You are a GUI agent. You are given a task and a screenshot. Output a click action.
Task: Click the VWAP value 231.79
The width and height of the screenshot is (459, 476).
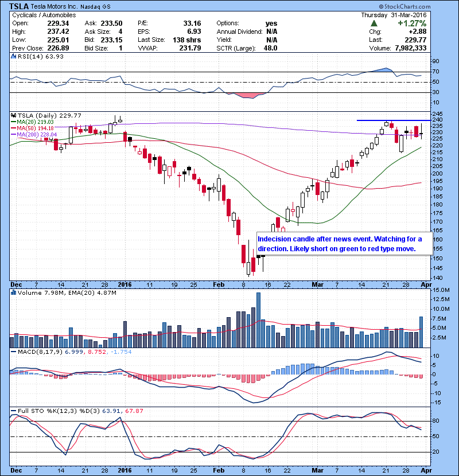pyautogui.click(x=190, y=48)
